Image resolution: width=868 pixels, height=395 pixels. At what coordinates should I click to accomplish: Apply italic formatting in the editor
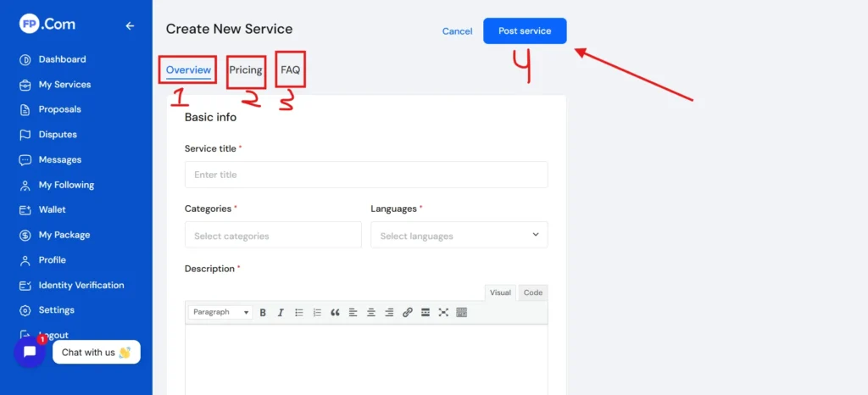(281, 313)
